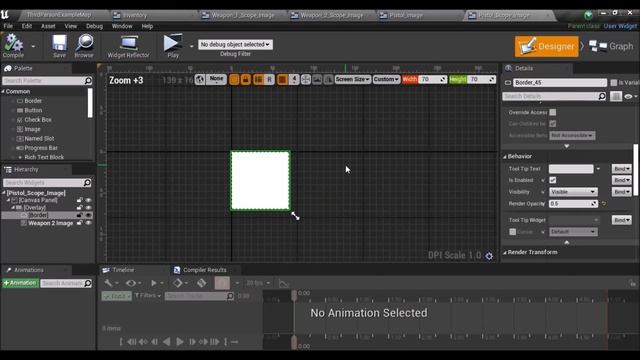Toggle the lock on Weapon 2 Image row
640x360 pixels.
(x=79, y=223)
